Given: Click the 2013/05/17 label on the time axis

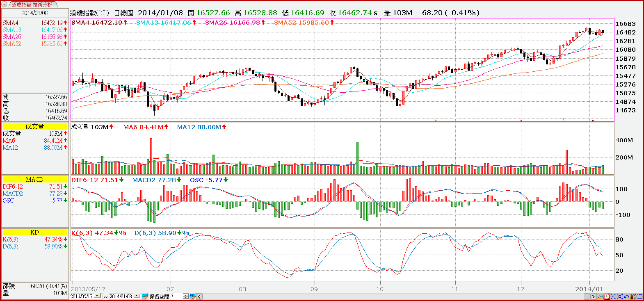Looking at the screenshot, I should (88, 289).
